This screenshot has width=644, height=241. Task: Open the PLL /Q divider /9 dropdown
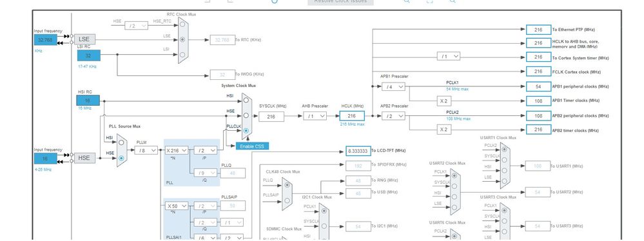tap(206, 173)
